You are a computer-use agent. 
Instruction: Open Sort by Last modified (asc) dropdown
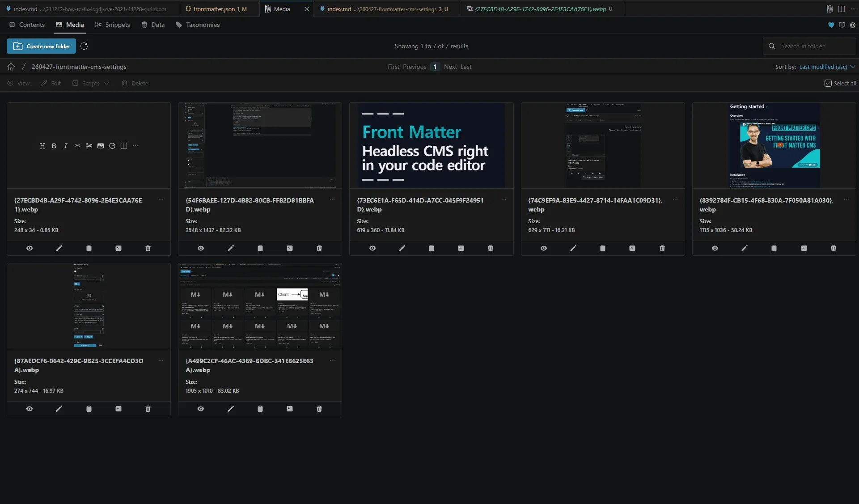[x=827, y=67]
